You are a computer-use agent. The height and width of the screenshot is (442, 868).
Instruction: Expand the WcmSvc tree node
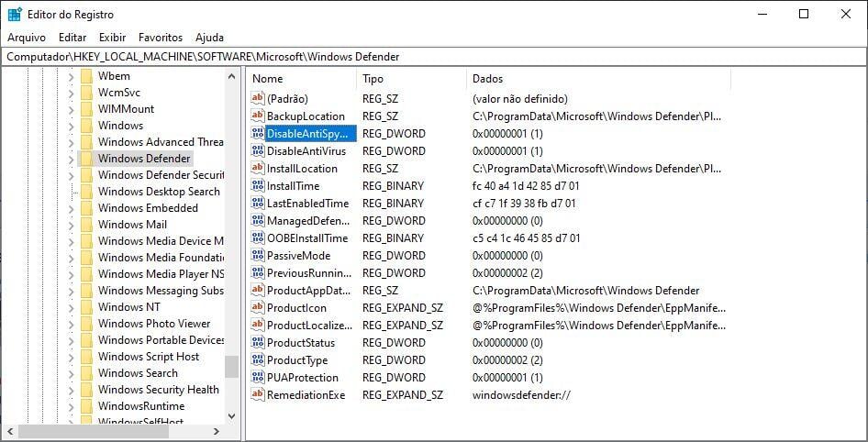pos(71,94)
